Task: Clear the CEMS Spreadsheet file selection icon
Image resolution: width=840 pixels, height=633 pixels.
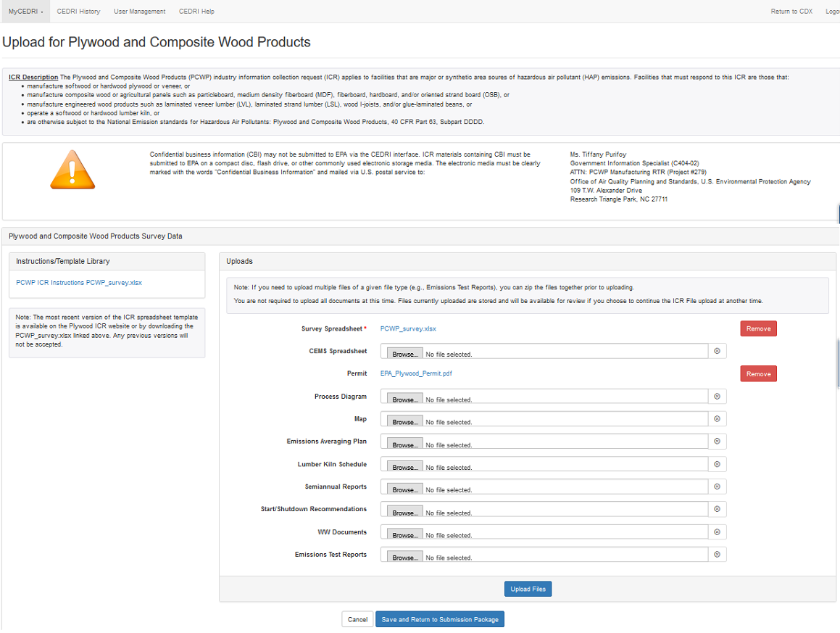Action: click(717, 351)
